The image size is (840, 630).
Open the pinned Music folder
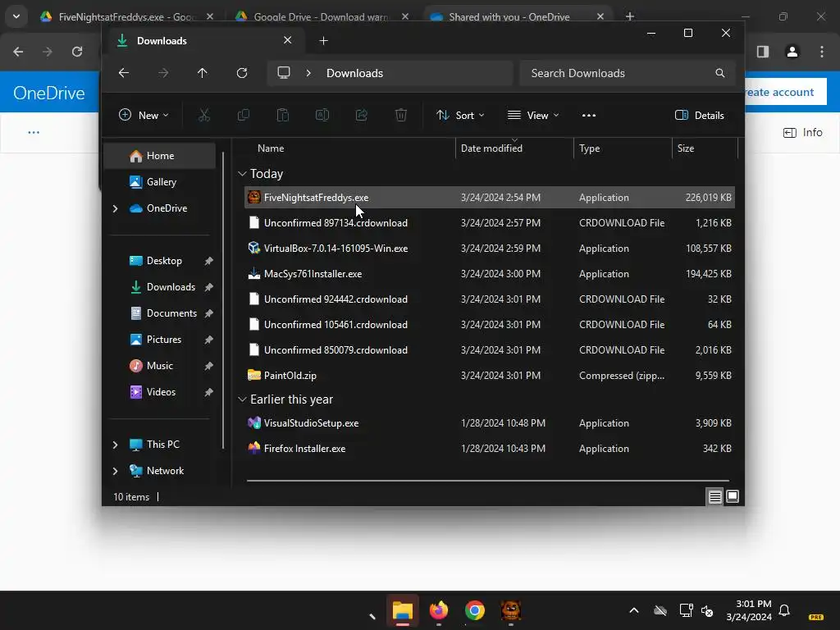160,365
